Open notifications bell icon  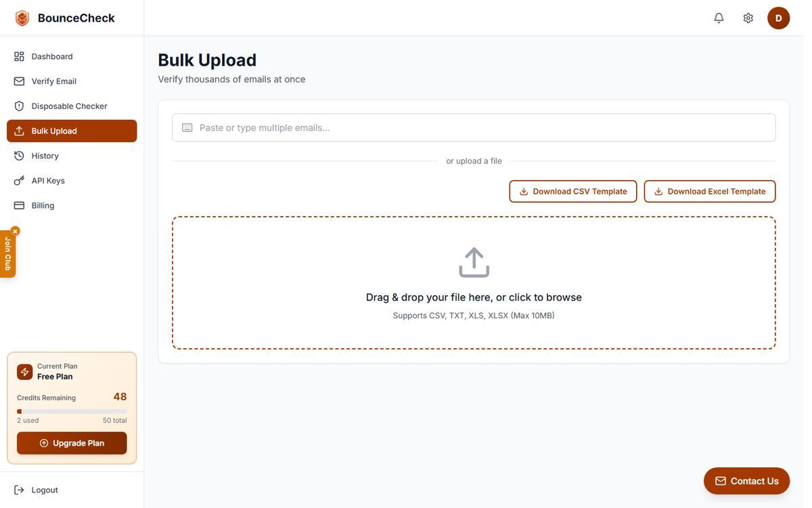click(719, 18)
